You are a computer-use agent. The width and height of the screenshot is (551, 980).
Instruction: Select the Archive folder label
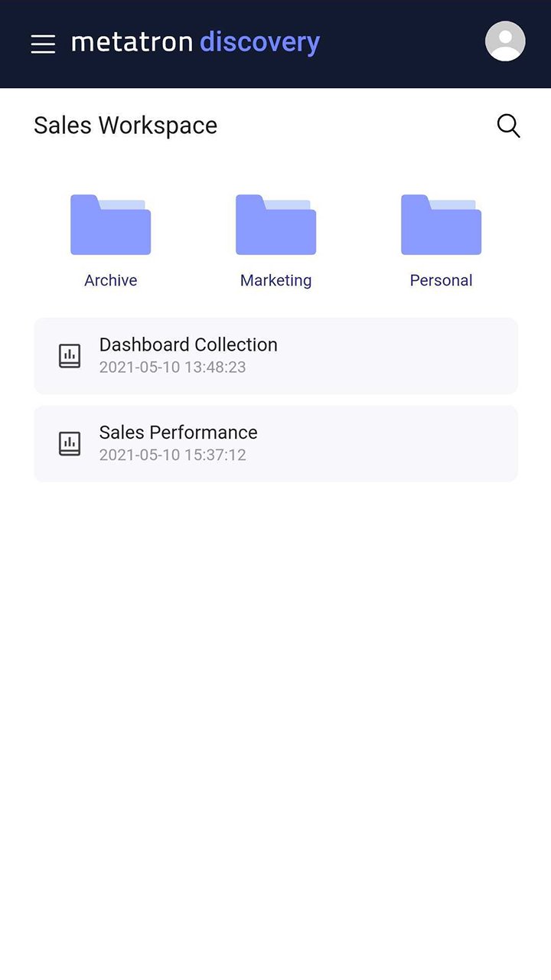point(110,280)
